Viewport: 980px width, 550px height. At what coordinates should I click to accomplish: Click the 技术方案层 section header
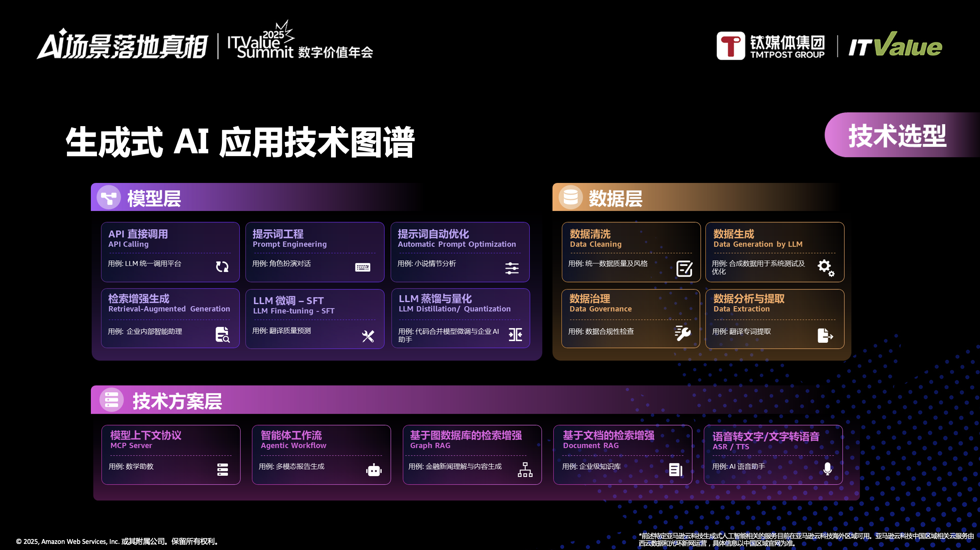pyautogui.click(x=177, y=401)
